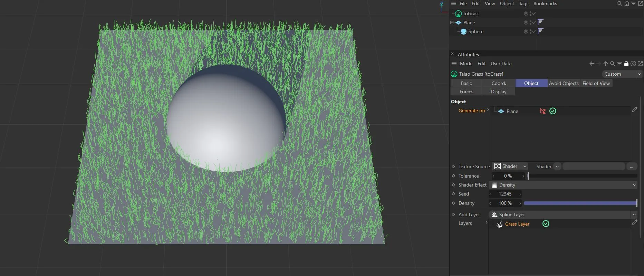
Task: Open Object Manager hamburger menu
Action: tap(454, 3)
